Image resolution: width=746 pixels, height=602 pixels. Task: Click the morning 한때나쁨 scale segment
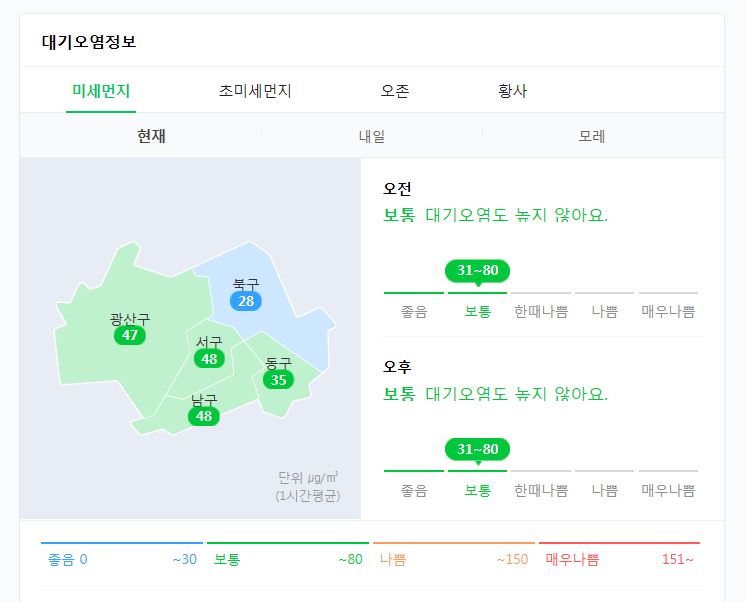click(x=541, y=306)
